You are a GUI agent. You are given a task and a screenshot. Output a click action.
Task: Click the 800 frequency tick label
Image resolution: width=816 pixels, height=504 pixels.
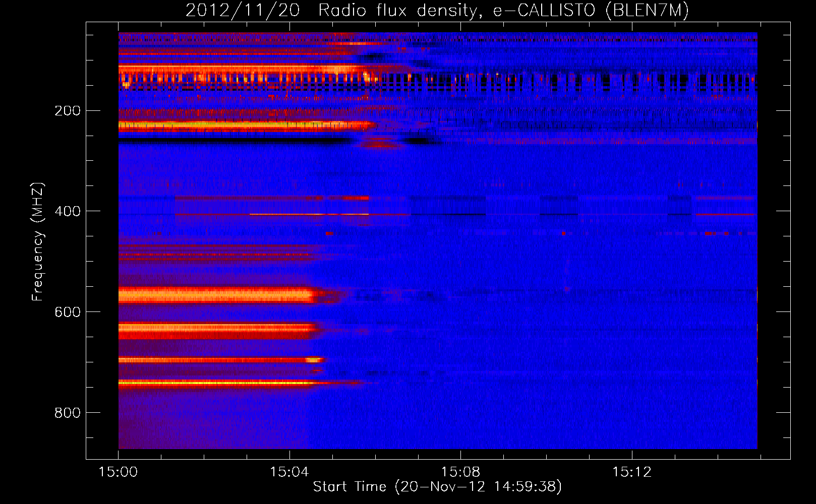tap(68, 413)
